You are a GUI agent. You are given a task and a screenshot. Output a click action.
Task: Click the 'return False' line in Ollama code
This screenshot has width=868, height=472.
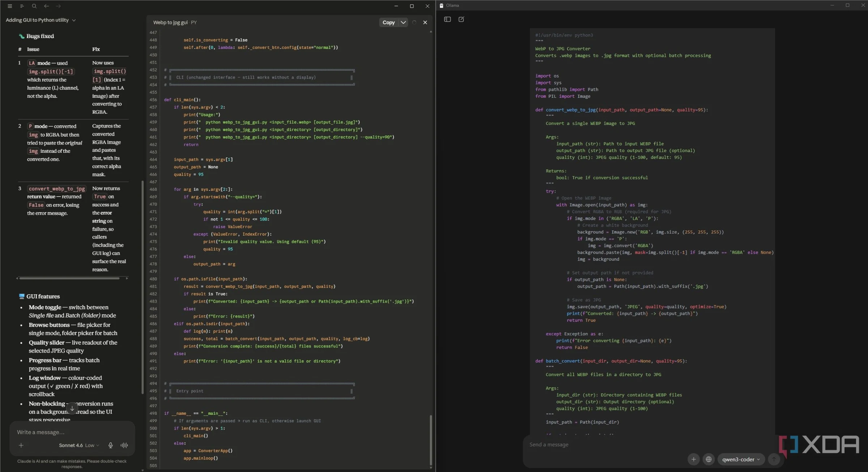coord(572,347)
